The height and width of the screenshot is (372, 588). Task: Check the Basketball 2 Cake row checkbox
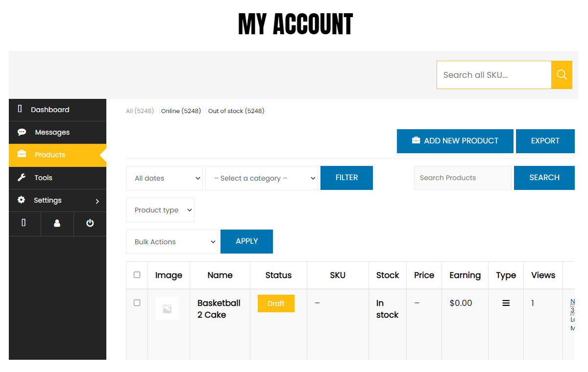pos(137,303)
